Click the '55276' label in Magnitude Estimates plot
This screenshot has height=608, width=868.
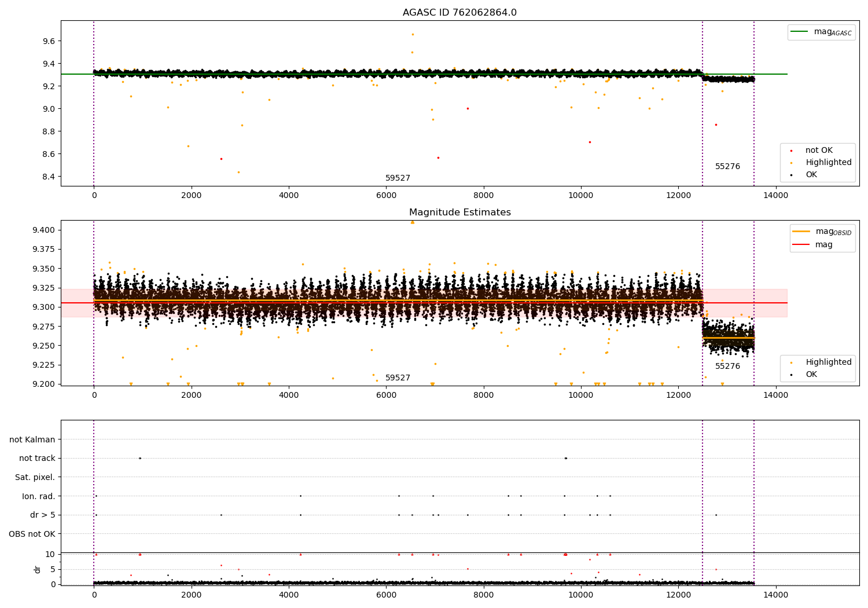(727, 367)
